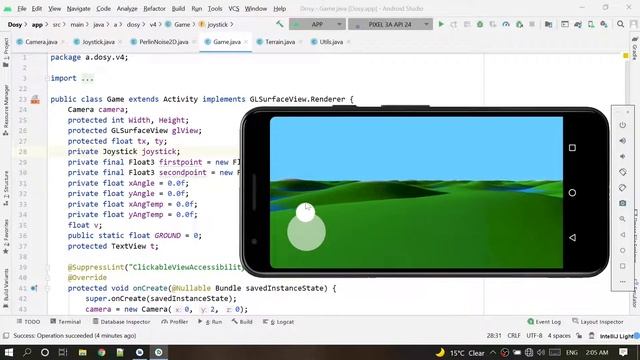Image resolution: width=640 pixels, height=360 pixels.
Task: Open the Event Log
Action: pos(544,322)
